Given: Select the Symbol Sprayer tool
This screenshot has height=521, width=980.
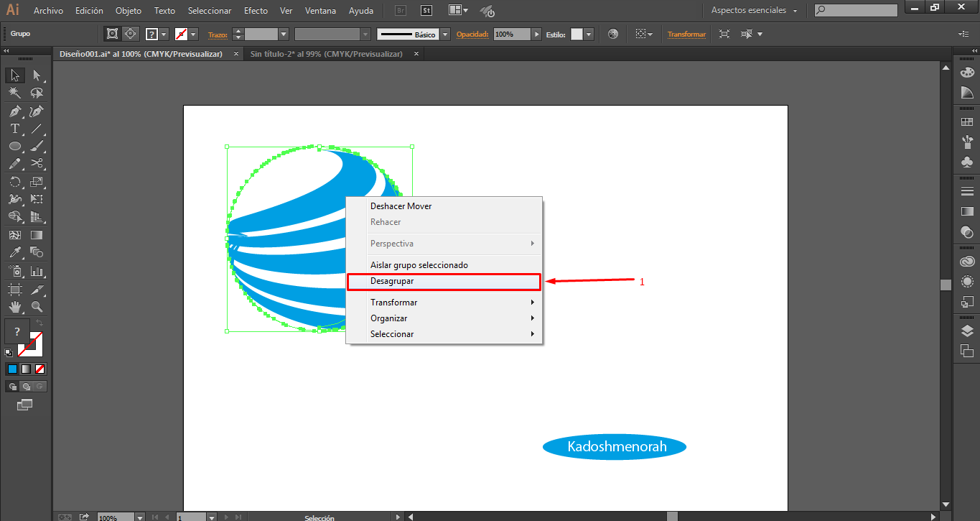Looking at the screenshot, I should coord(15,272).
